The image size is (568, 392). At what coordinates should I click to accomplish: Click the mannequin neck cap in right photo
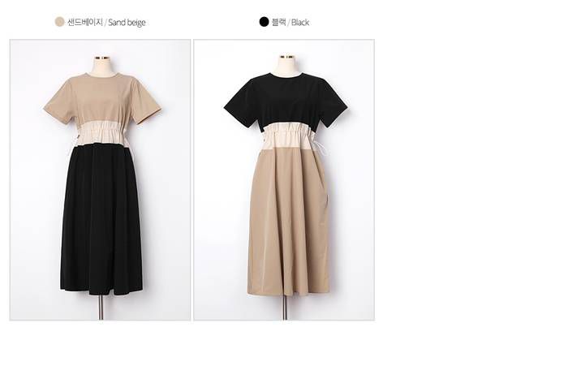click(286, 57)
